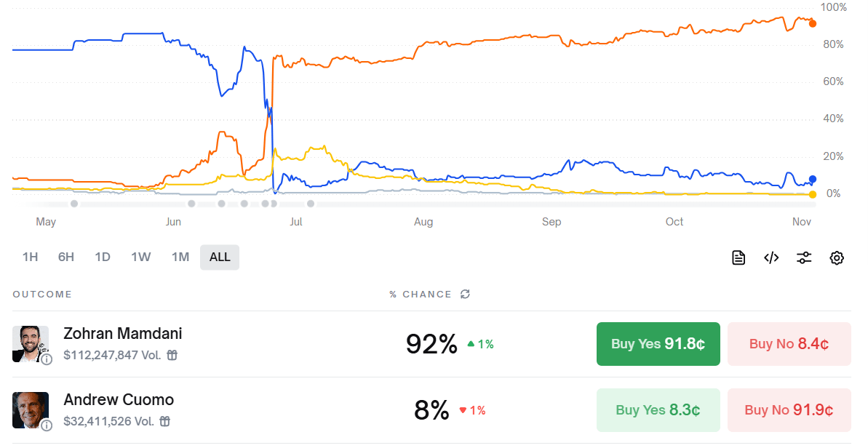Refresh the % Chance values
The width and height of the screenshot is (868, 448).
click(466, 294)
